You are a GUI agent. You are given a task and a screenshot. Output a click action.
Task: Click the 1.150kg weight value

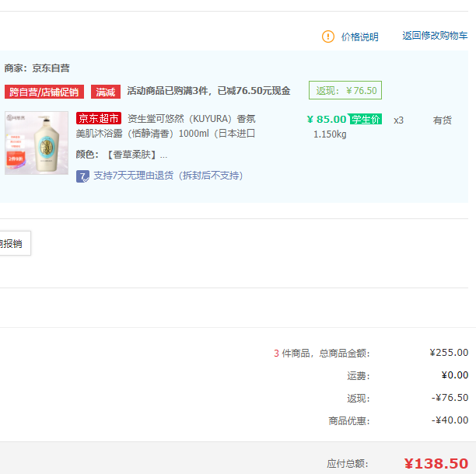(330, 134)
